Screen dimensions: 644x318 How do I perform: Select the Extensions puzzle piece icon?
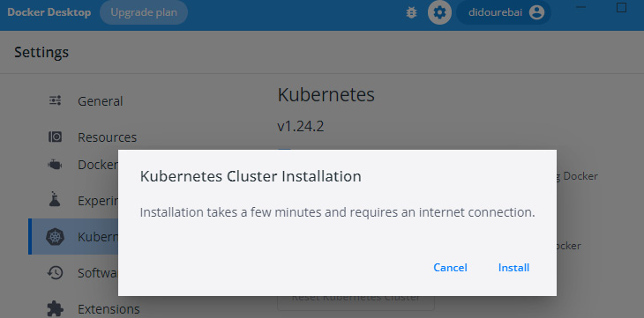tap(55, 308)
